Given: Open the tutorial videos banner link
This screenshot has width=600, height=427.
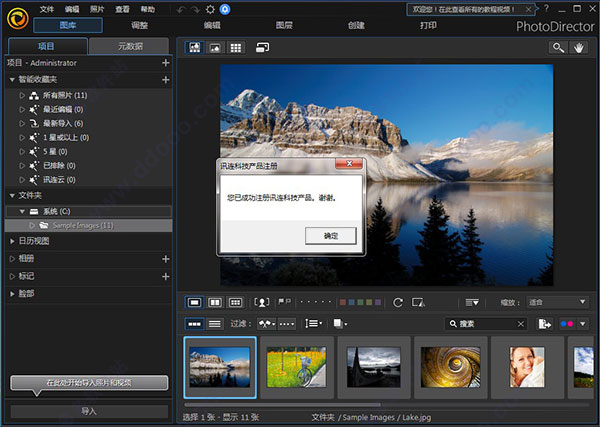Looking at the screenshot, I should click(463, 10).
